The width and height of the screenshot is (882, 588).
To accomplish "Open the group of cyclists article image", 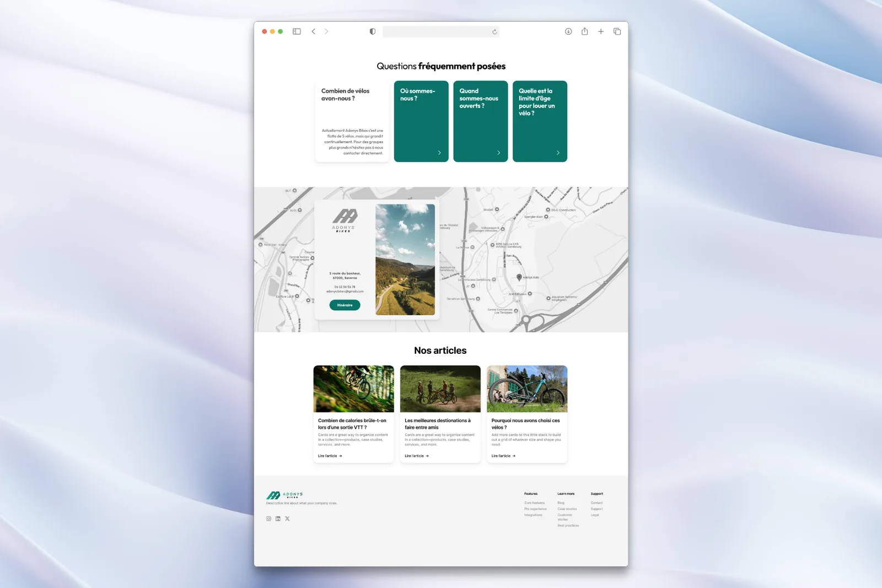I will coord(440,389).
